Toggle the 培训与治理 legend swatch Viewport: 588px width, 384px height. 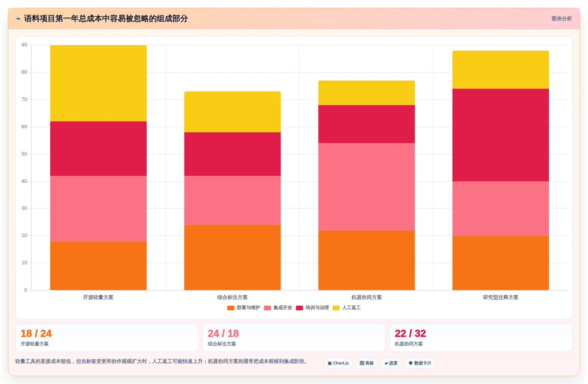299,308
